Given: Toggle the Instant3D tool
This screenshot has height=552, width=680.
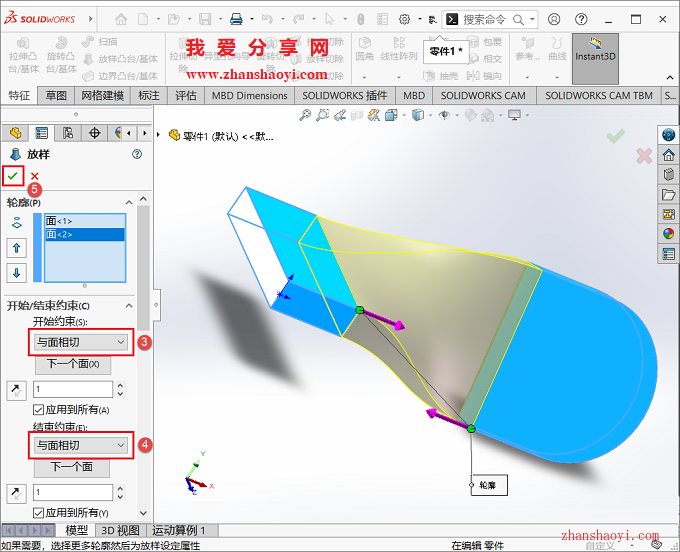Looking at the screenshot, I should pyautogui.click(x=596, y=50).
